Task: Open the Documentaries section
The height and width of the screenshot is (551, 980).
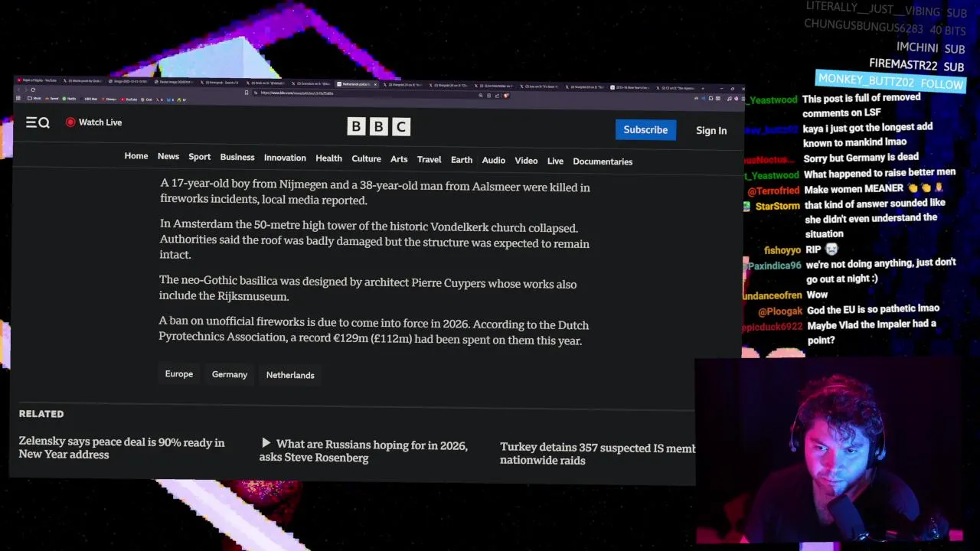Action: 603,161
